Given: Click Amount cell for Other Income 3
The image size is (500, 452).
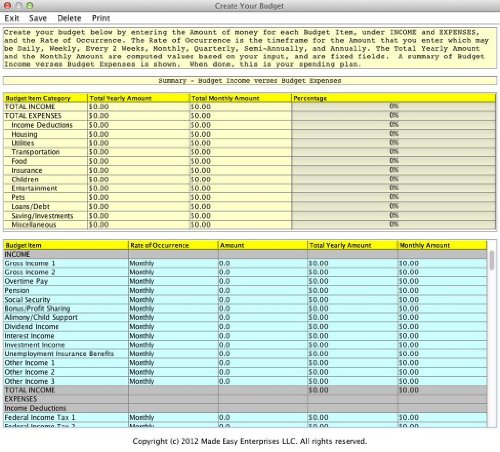Looking at the screenshot, I should (x=263, y=381).
